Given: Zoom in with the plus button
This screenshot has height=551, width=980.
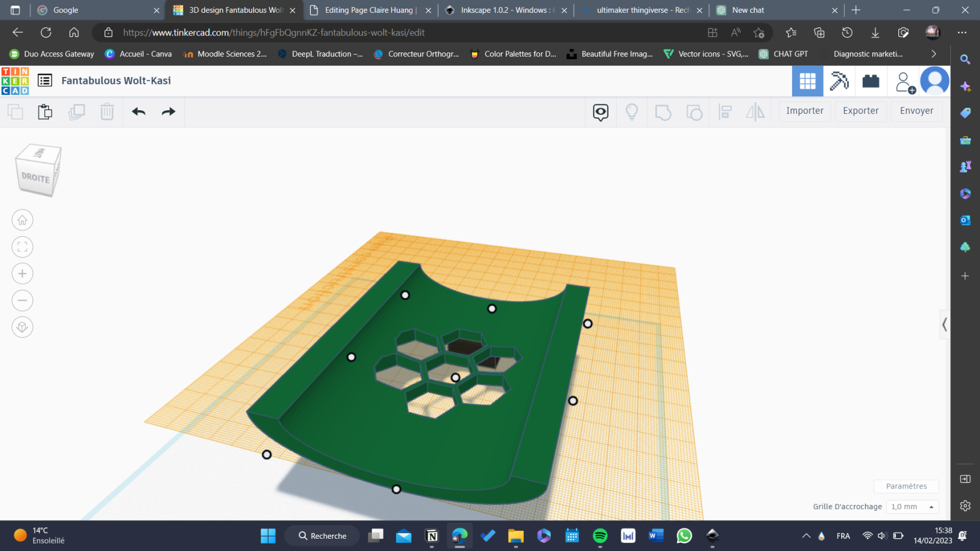Looking at the screenshot, I should 22,273.
